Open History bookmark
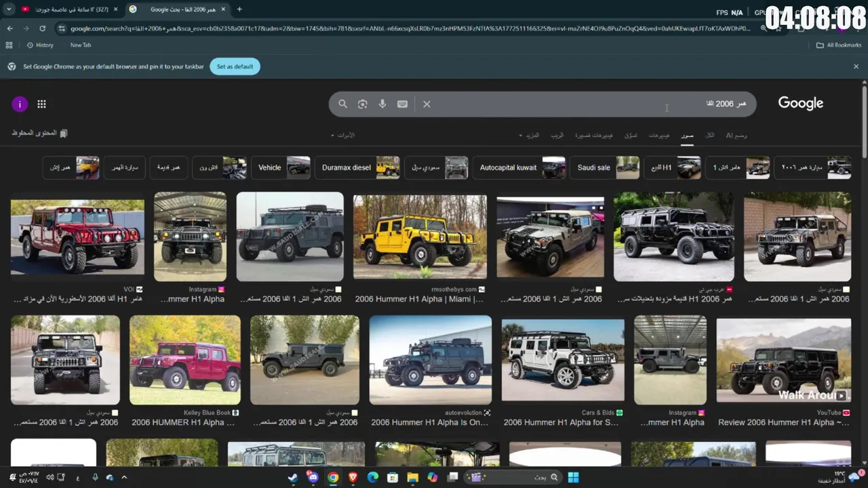Screen dimensions: 868x488 click(x=39, y=45)
